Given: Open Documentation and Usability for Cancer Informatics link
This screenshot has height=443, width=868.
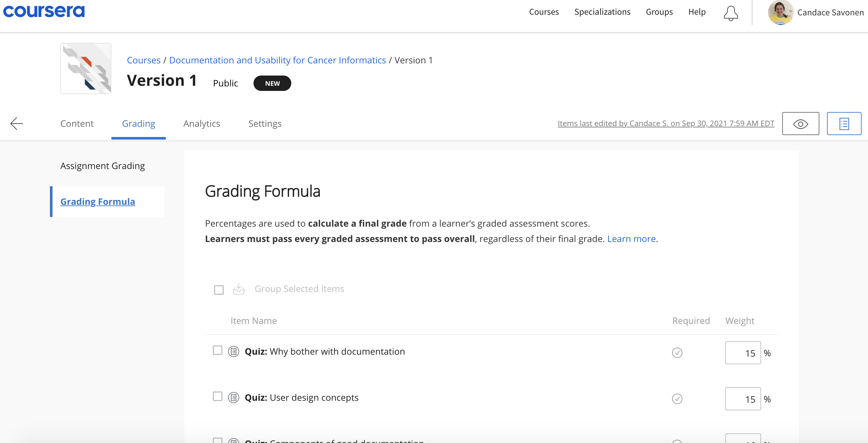Looking at the screenshot, I should 277,60.
